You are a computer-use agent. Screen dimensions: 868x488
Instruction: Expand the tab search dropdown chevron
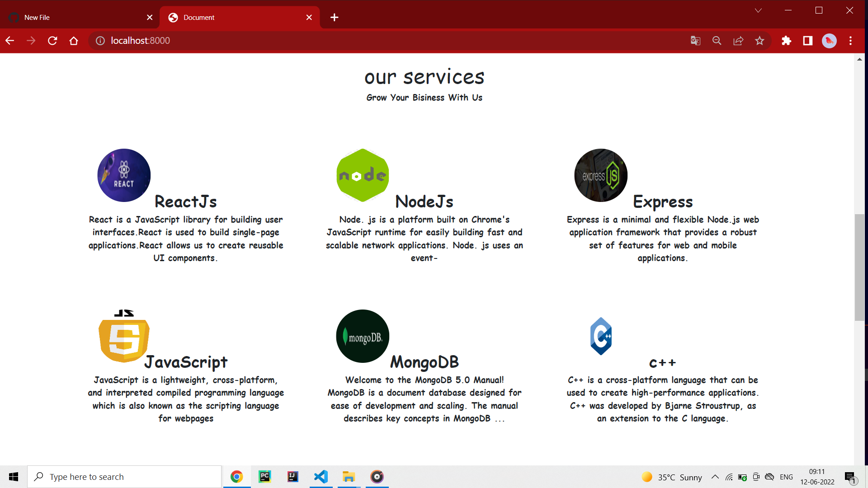point(758,10)
